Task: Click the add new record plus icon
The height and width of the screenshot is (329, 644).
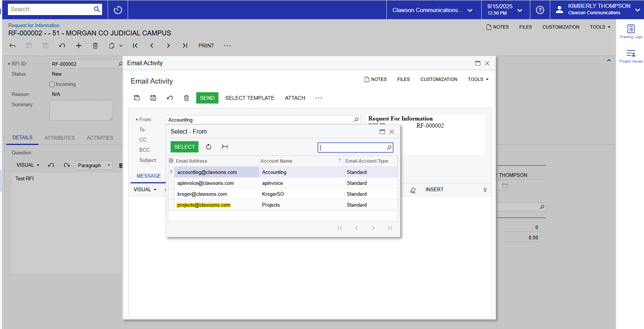Action: click(79, 46)
